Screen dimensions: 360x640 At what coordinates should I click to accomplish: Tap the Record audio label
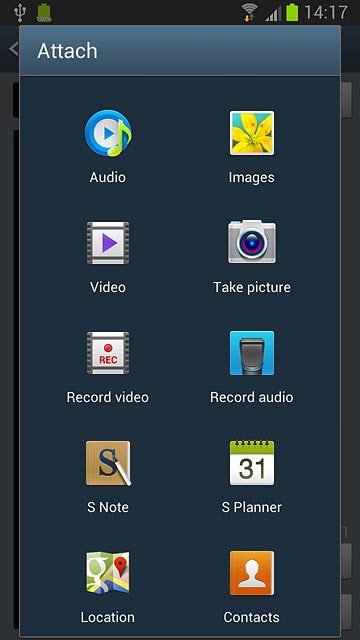(x=252, y=397)
